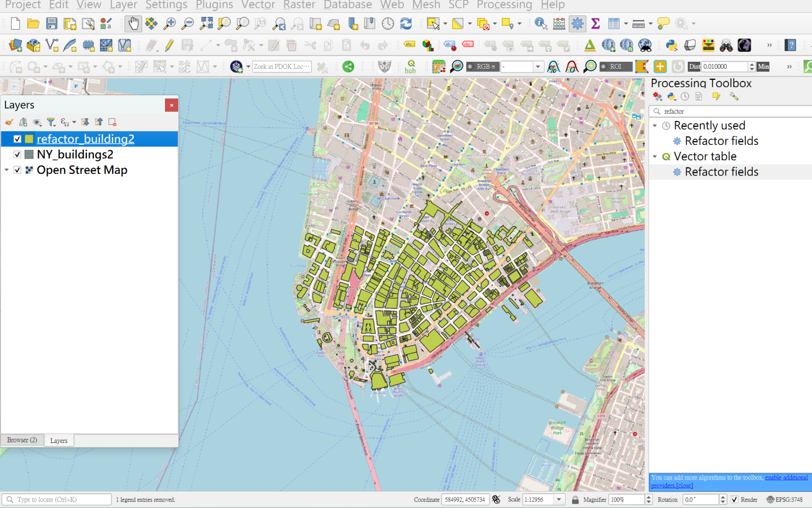Disable Render in the status bar
The width and height of the screenshot is (812, 508).
(734, 499)
